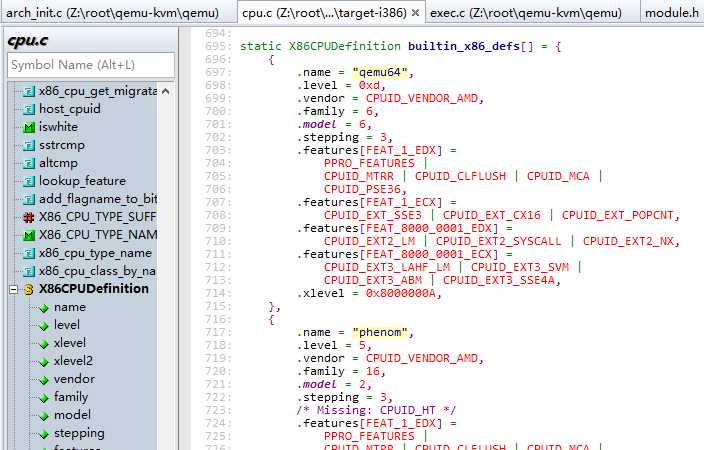Click the red hash icon beside X86_CPU_TYPE_SUFFIX
This screenshot has height=450, width=704.
coord(29,217)
